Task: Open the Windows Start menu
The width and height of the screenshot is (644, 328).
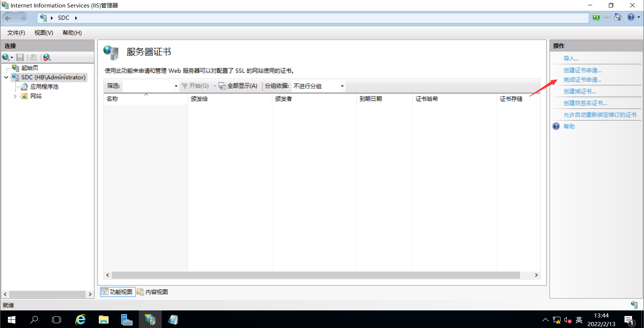Action: (12, 320)
